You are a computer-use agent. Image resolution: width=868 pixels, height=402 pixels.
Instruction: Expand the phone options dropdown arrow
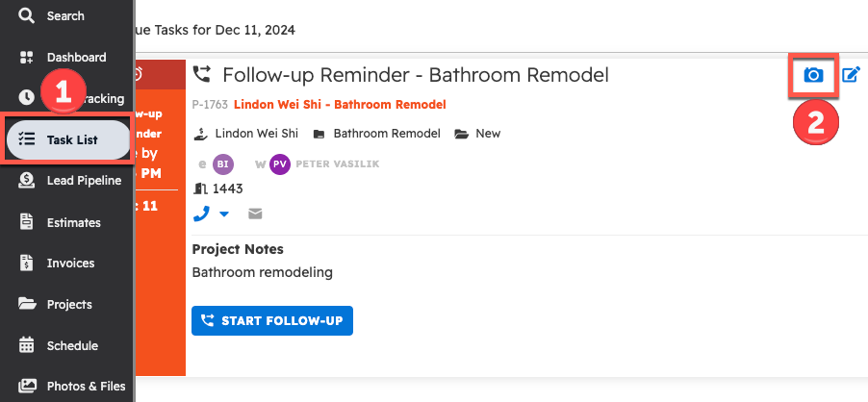point(224,214)
